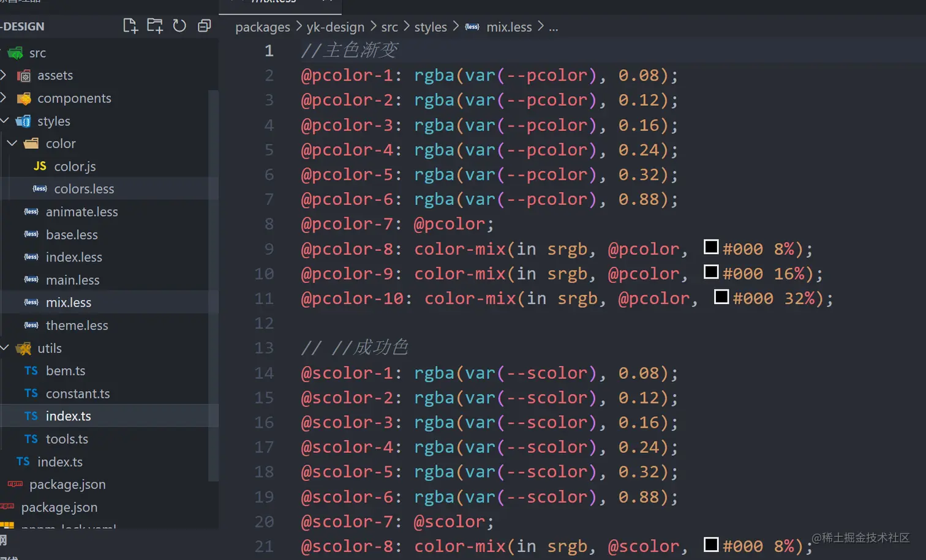Click the New Folder icon in explorer header
The height and width of the screenshot is (560, 926).
click(155, 26)
